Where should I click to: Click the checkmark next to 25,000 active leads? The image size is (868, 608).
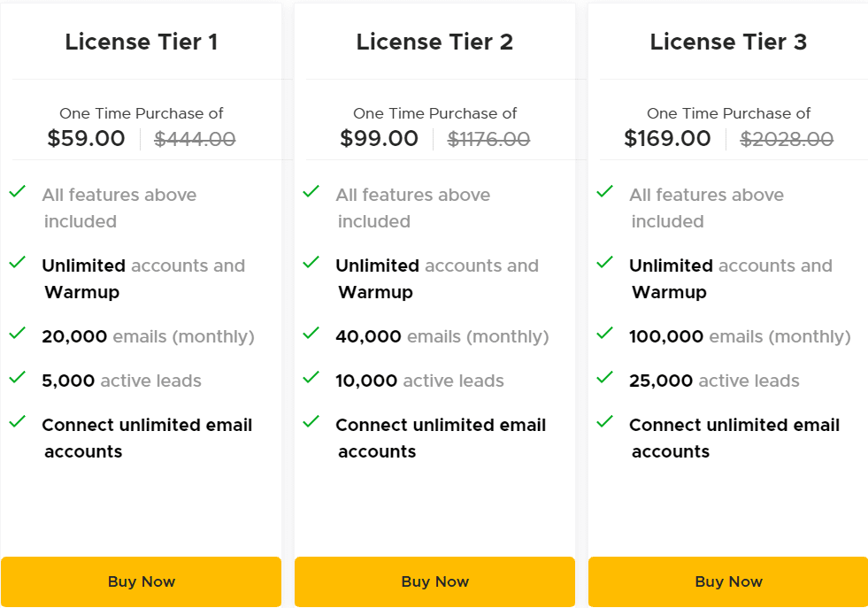pos(604,380)
